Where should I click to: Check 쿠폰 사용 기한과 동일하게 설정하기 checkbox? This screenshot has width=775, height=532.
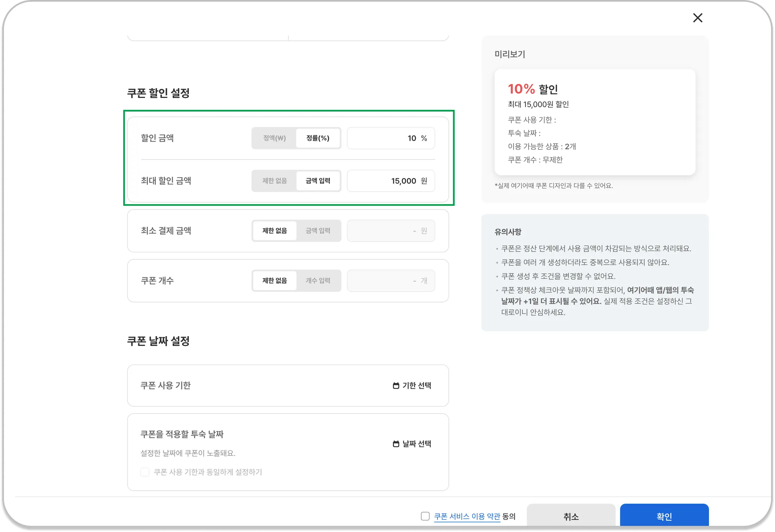(x=145, y=472)
